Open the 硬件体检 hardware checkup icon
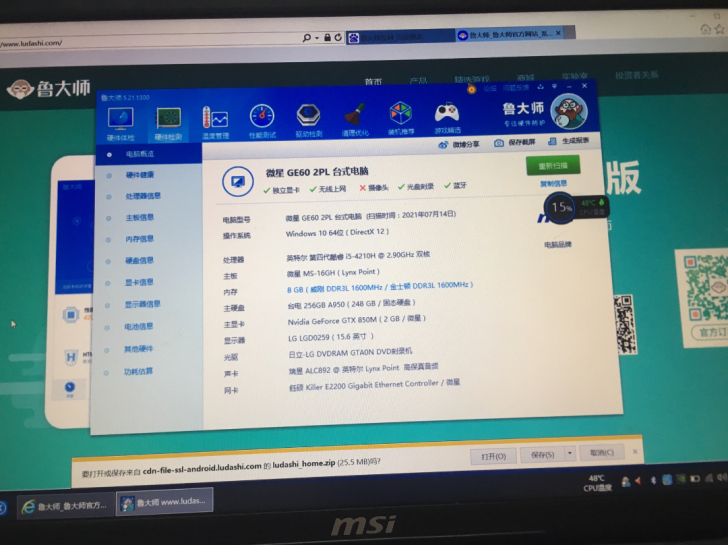728x545 pixels. (121, 123)
